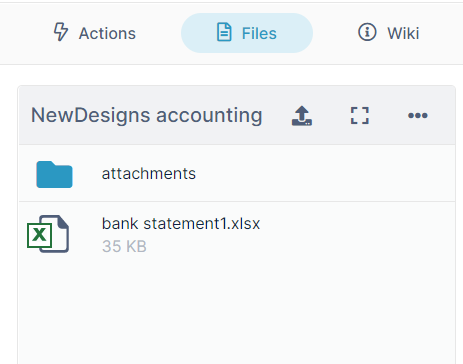
Task: Upload a file using the upload icon
Action: pyautogui.click(x=302, y=116)
